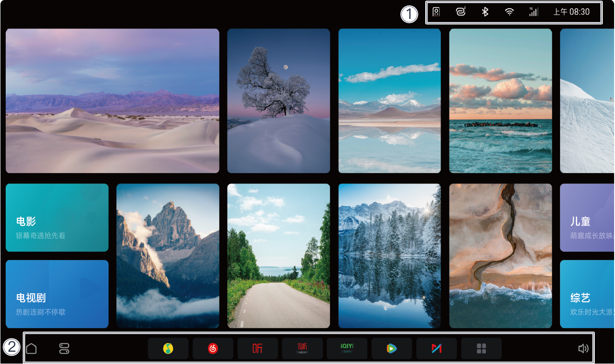Open the QQ Music app

click(168, 349)
